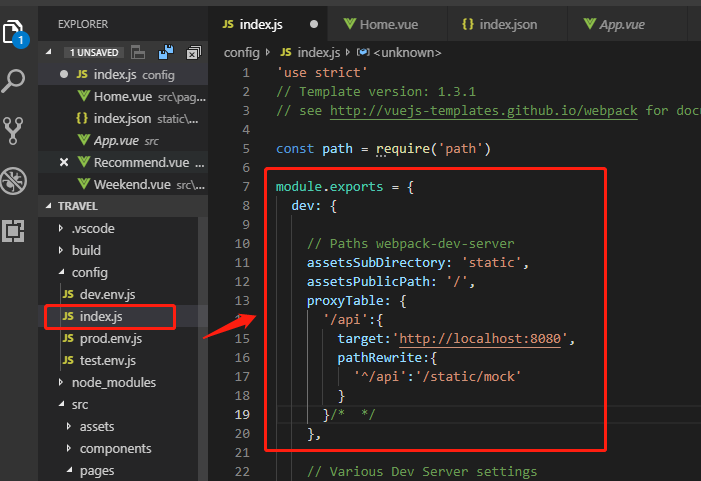
Task: Click the proxyTable code line
Action: [356, 300]
